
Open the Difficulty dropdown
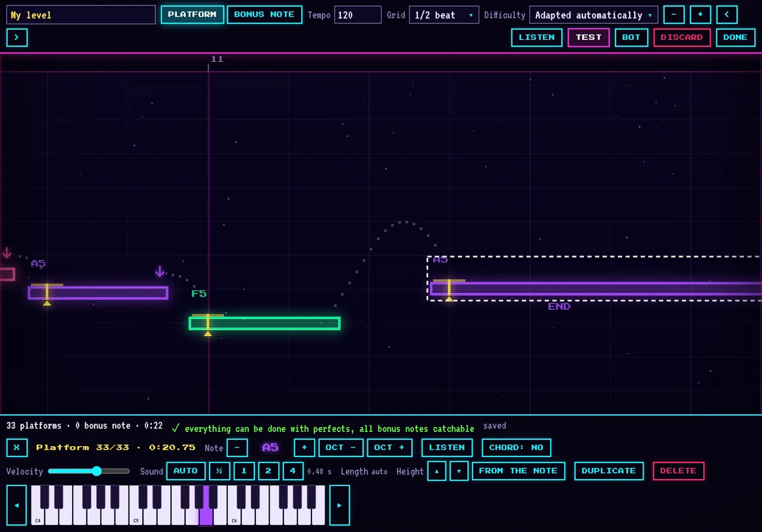594,15
